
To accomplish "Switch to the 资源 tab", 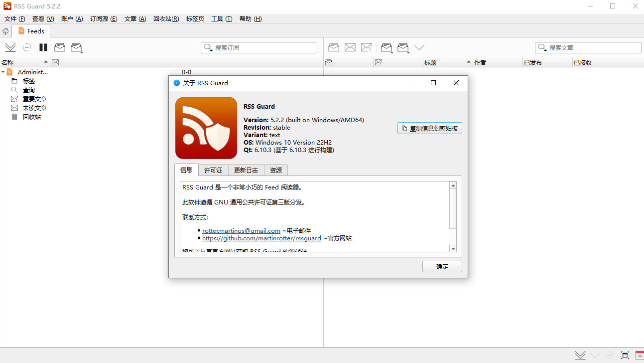I will [x=276, y=170].
